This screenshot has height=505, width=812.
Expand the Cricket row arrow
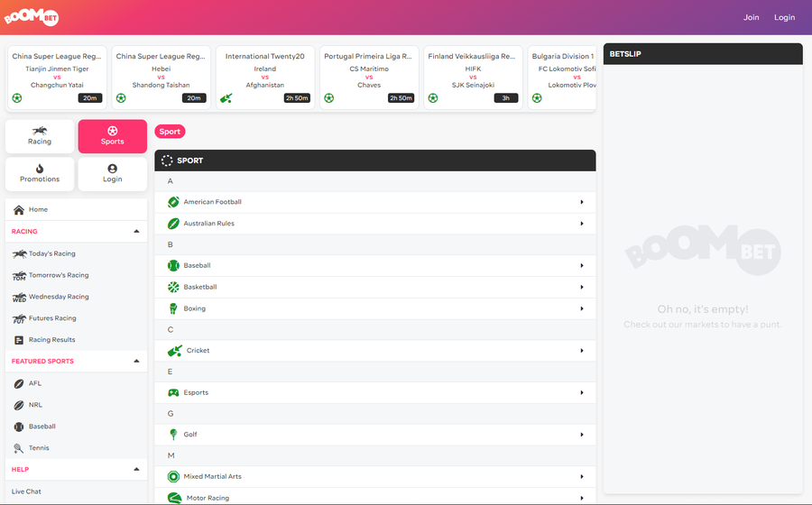coord(582,351)
